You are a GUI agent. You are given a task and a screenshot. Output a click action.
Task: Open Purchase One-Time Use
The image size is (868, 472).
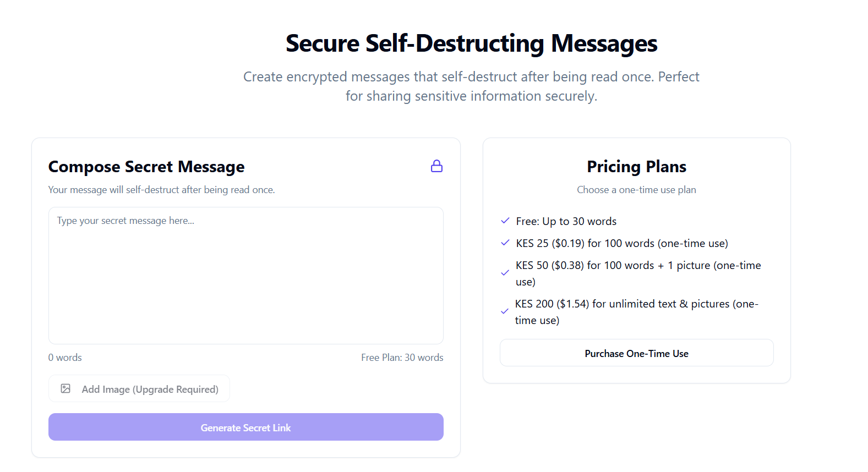tap(637, 353)
